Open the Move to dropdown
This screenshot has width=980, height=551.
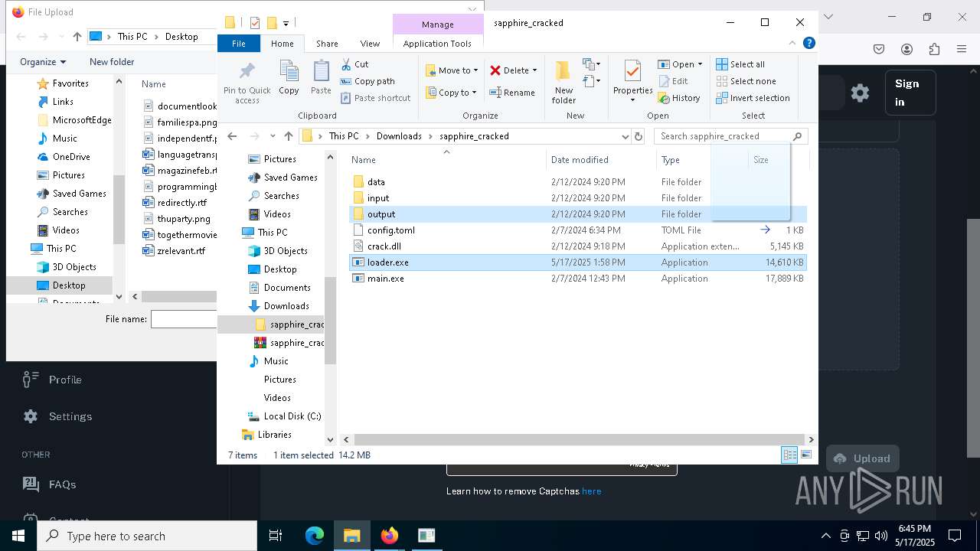click(452, 70)
